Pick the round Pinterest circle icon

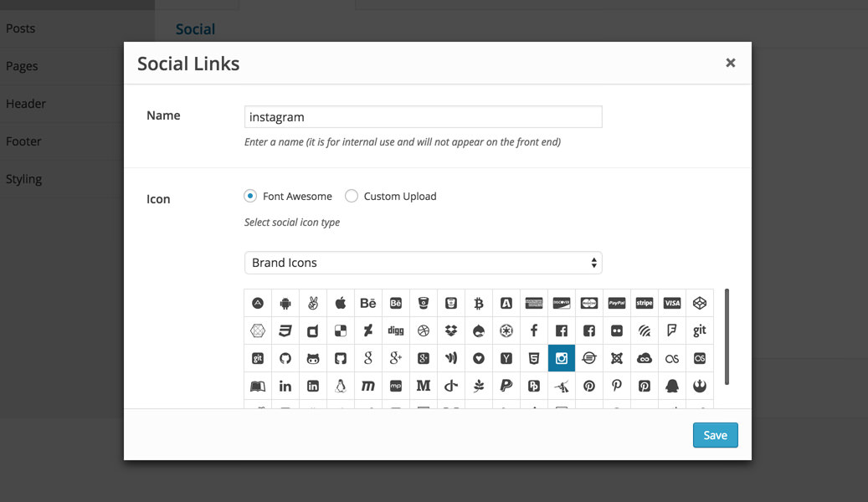click(589, 386)
